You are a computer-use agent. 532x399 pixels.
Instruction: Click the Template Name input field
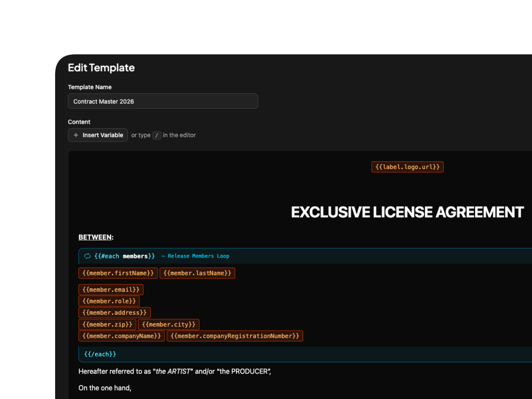pos(163,101)
